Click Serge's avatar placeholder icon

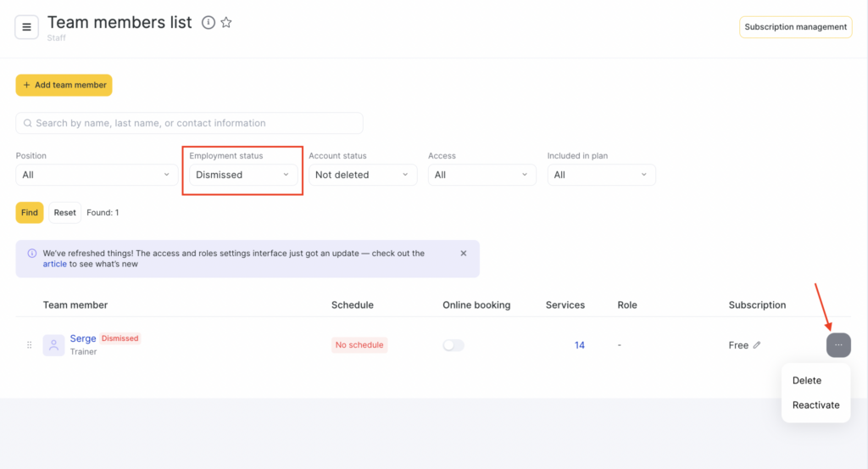(x=53, y=345)
